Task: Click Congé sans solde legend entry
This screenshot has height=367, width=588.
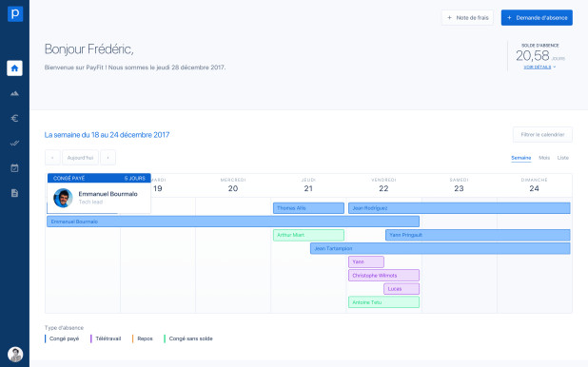Action: point(188,338)
